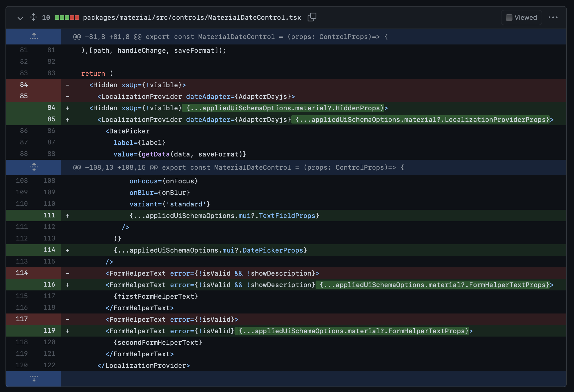Click highlighted HiddenProps spread in added line
574x392 pixels.
point(283,108)
